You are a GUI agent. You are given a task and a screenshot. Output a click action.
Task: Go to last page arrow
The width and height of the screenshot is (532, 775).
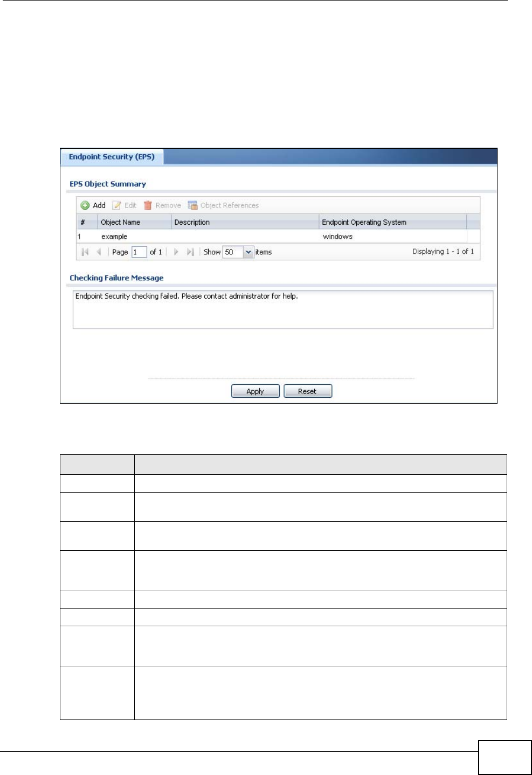pos(190,252)
